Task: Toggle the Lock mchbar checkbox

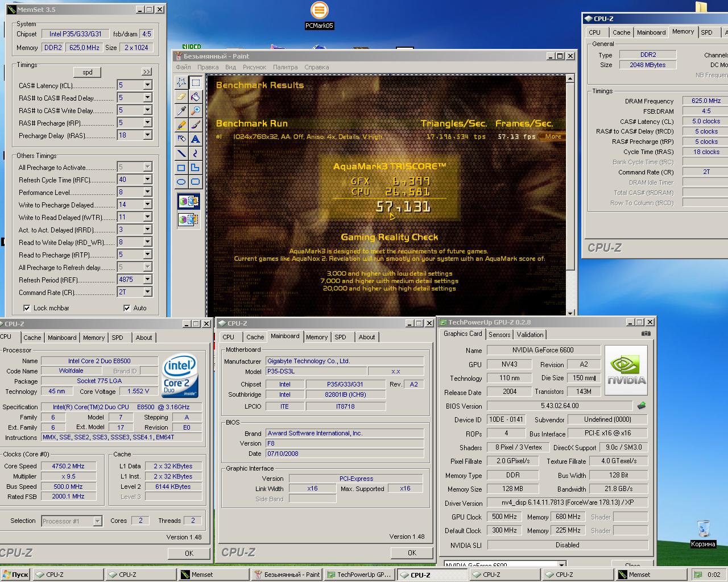Action: tap(27, 308)
